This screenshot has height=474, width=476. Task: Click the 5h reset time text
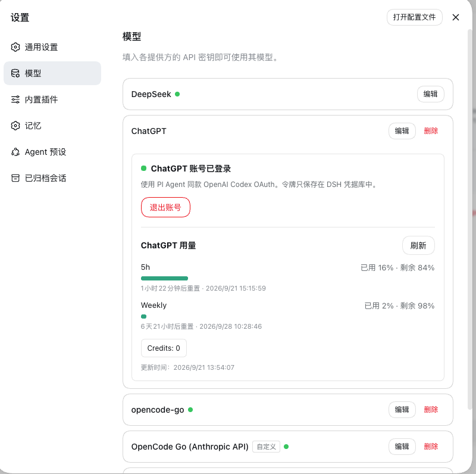(203, 288)
